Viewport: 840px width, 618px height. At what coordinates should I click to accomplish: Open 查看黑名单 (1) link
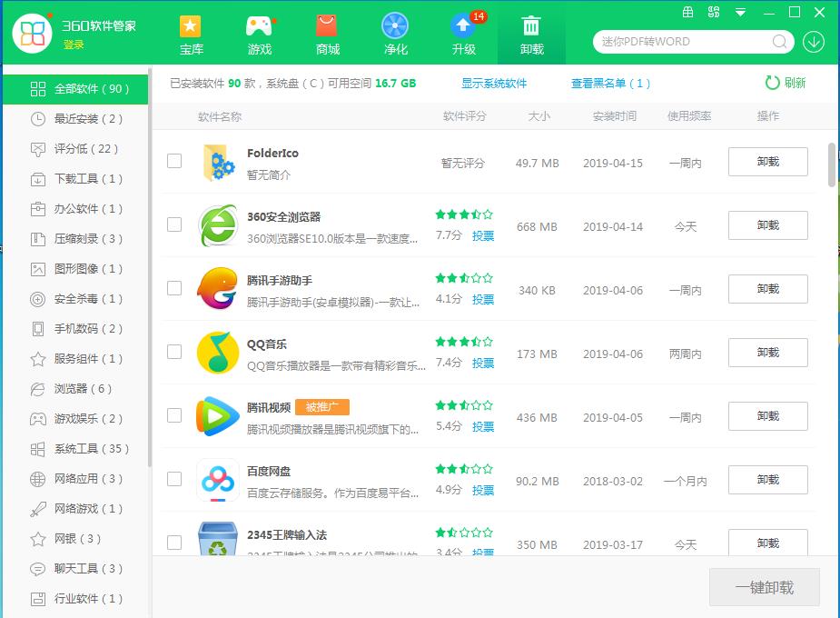coord(611,84)
